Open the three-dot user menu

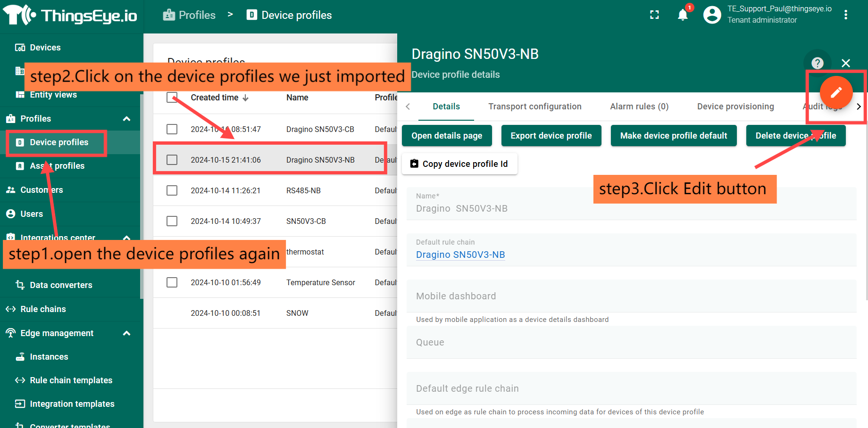click(x=845, y=15)
